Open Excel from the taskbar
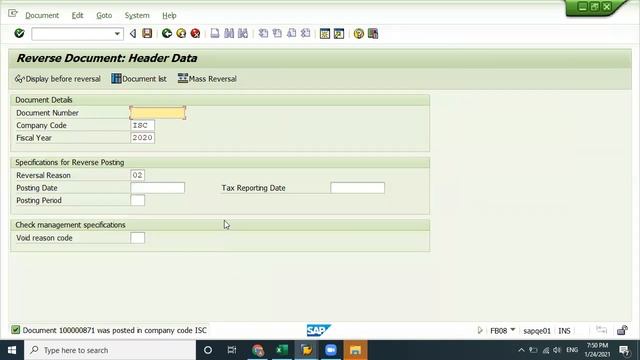The height and width of the screenshot is (360, 640). [x=282, y=350]
